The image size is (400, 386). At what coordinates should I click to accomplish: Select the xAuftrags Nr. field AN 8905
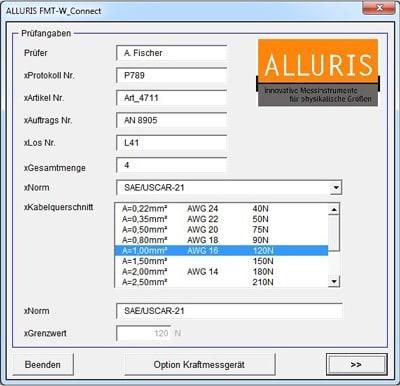(171, 120)
